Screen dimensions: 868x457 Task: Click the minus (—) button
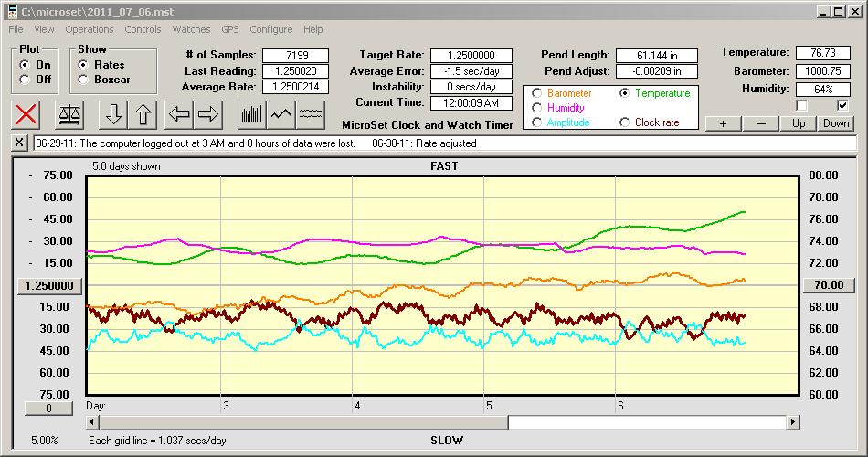[760, 123]
